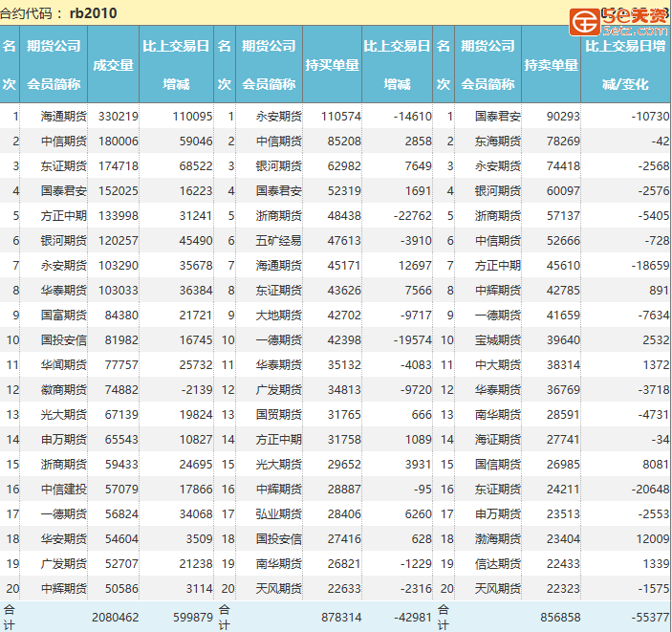The image size is (672, 632).
Task: Click the 持买单量 column header
Action: [x=332, y=65]
